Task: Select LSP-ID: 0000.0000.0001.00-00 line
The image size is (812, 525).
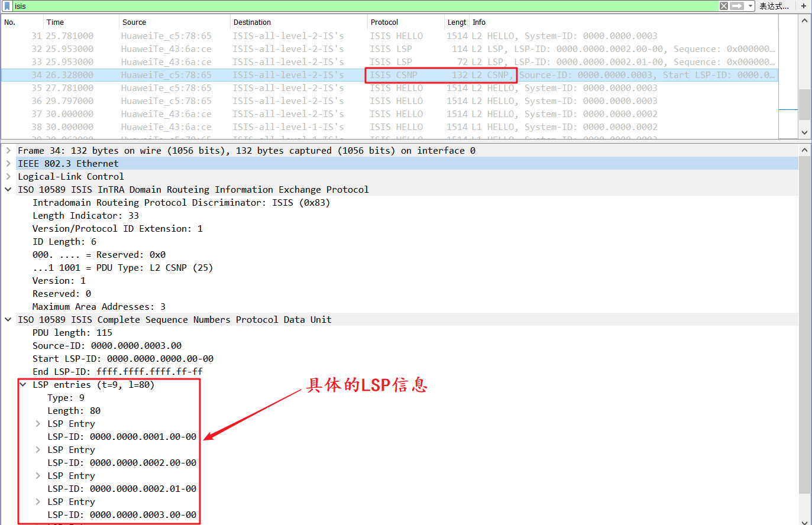Action: (122, 437)
